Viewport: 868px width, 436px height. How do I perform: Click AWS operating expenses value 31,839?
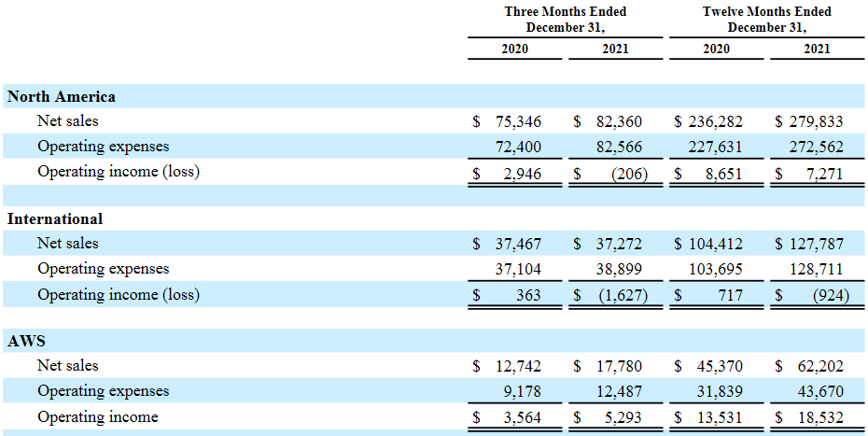click(720, 392)
